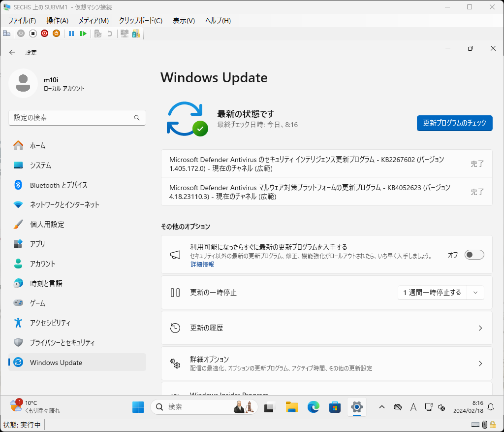
Task: Click the taskbar 検索 search box
Action: pyautogui.click(x=204, y=407)
